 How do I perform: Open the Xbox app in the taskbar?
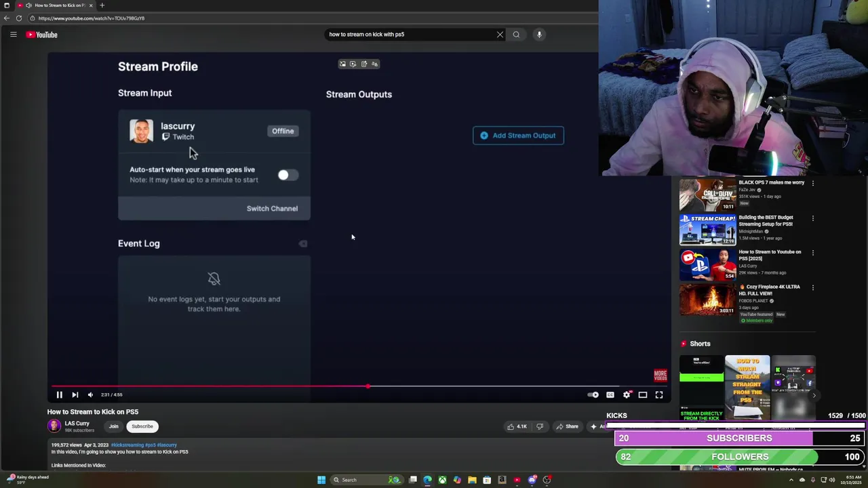[x=442, y=480]
